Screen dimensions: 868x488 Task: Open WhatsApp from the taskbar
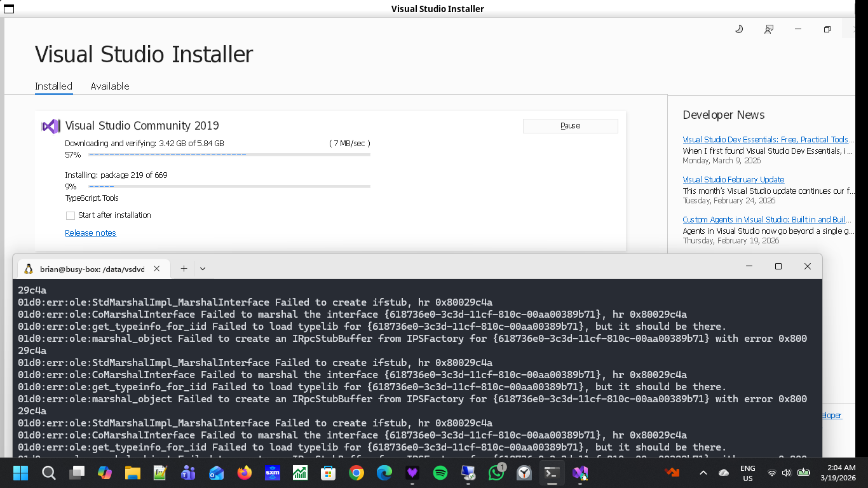click(x=496, y=473)
